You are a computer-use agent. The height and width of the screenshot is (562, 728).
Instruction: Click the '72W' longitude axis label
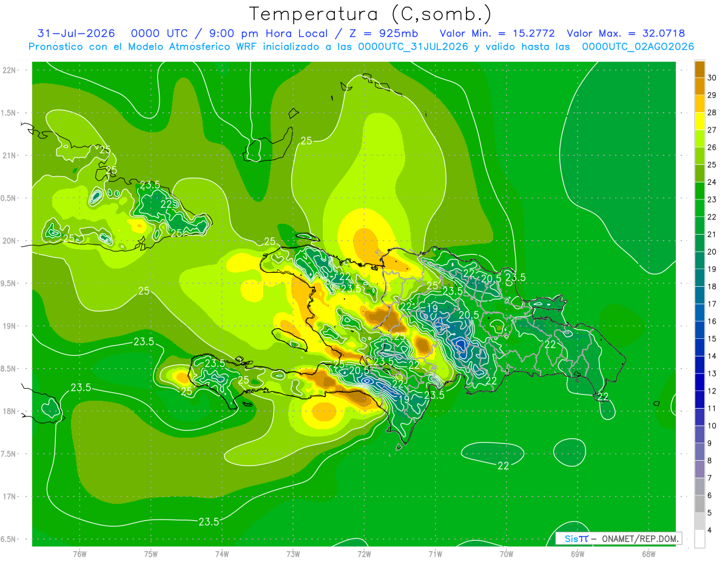[364, 554]
